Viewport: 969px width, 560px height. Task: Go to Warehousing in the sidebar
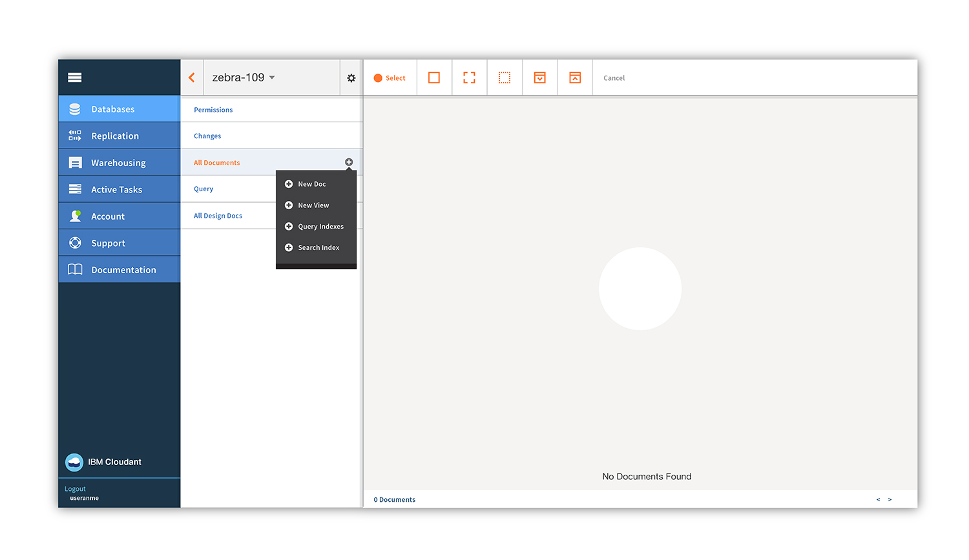(x=120, y=163)
